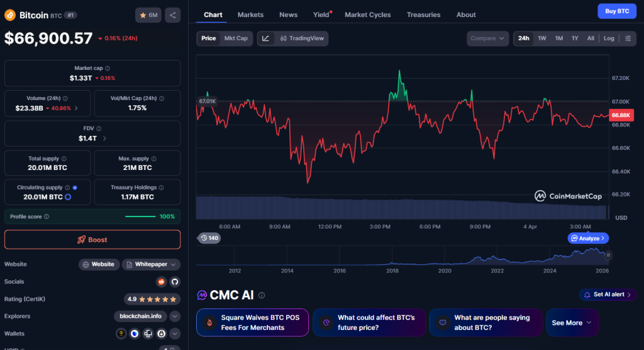The image size is (644, 350).
Task: Click the share icon beside Bitcoin title
Action: tap(172, 15)
